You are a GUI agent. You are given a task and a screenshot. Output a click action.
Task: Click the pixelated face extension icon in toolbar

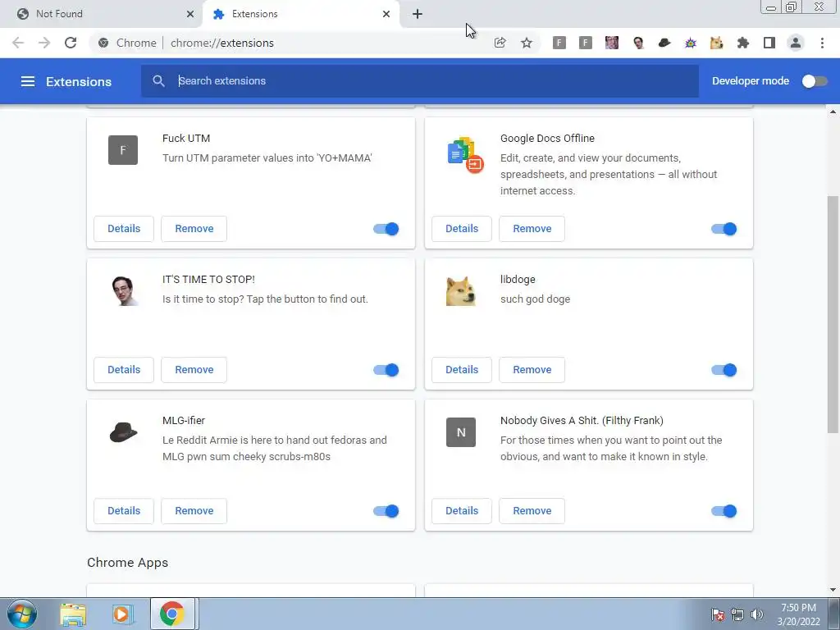[x=611, y=43]
